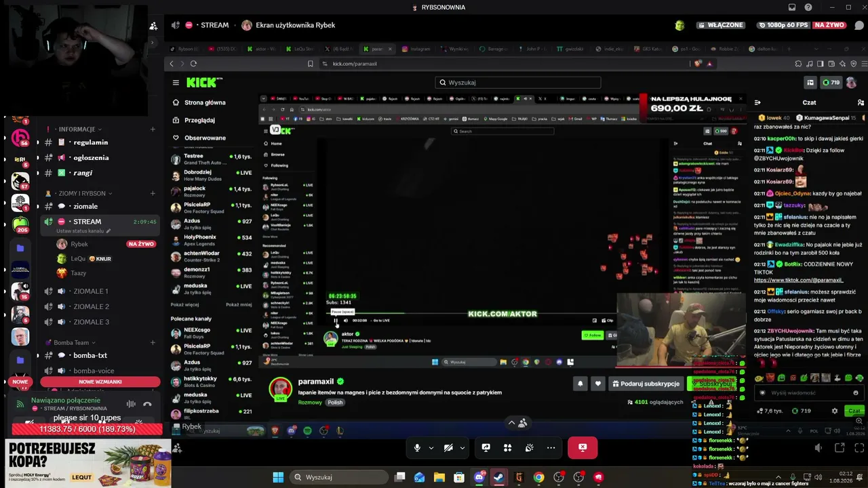
Task: Open camera options dropdown arrow
Action: pyautogui.click(x=462, y=448)
